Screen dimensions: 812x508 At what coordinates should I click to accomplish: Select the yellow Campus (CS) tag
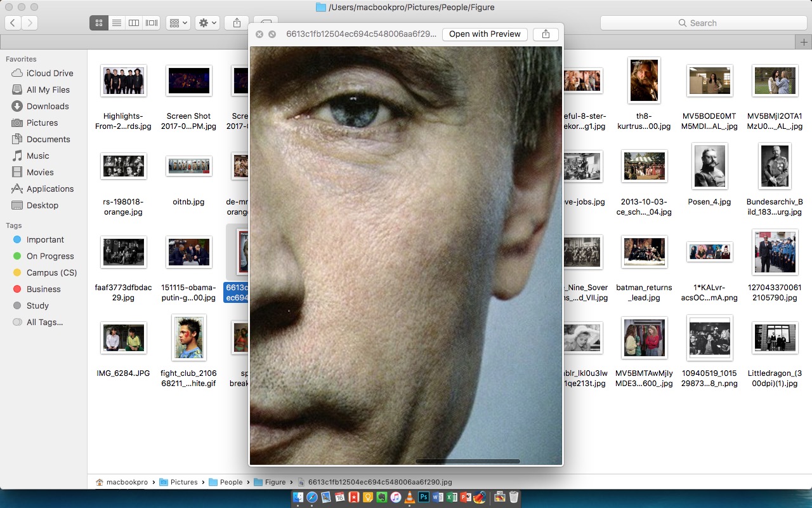click(44, 272)
